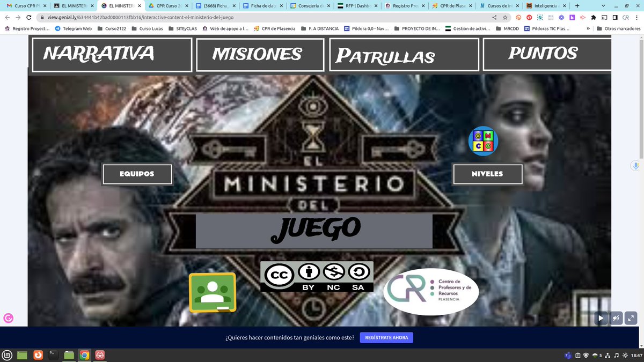Switch to the Consejería tab
This screenshot has width=644, height=362.
coord(311,5)
